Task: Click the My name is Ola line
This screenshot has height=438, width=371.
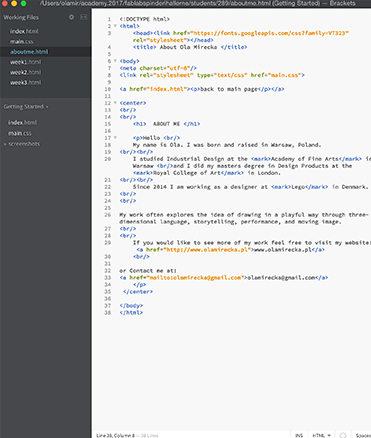Action: [x=227, y=145]
